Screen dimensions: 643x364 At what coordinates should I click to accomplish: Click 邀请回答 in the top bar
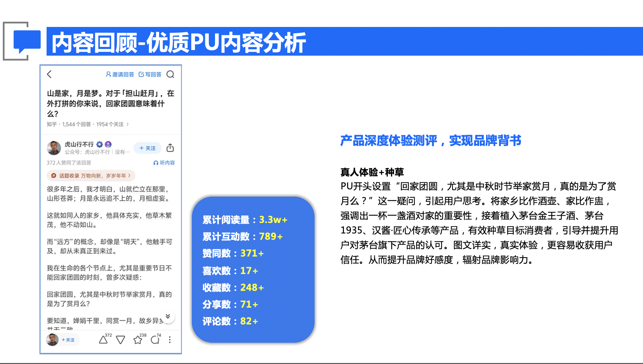tap(120, 74)
